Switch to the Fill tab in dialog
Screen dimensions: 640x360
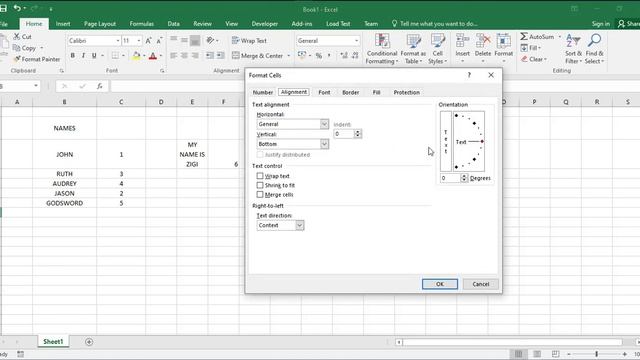click(x=376, y=92)
